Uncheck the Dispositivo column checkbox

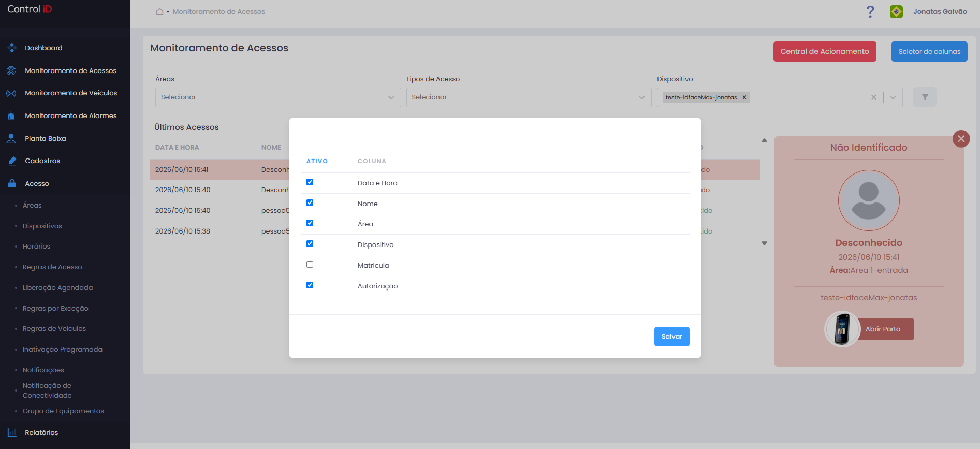[310, 244]
